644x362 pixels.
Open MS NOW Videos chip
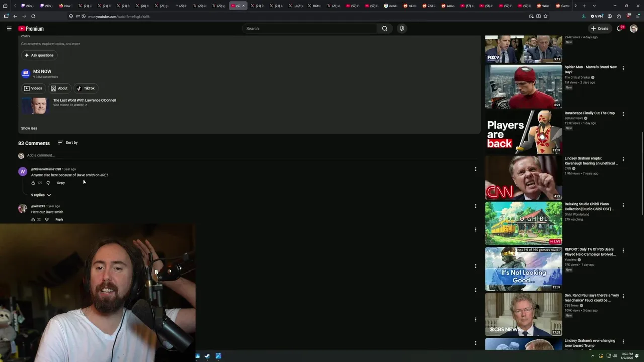click(33, 88)
